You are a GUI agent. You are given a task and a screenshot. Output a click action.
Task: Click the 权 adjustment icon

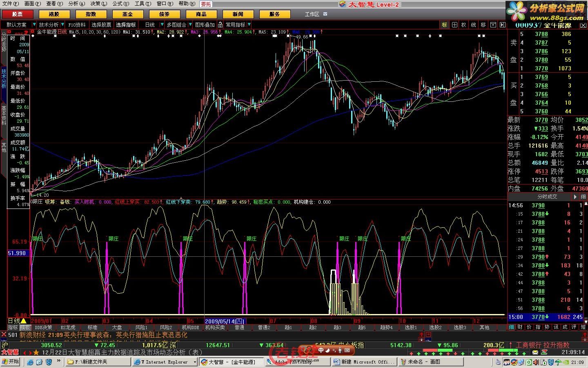(464, 25)
